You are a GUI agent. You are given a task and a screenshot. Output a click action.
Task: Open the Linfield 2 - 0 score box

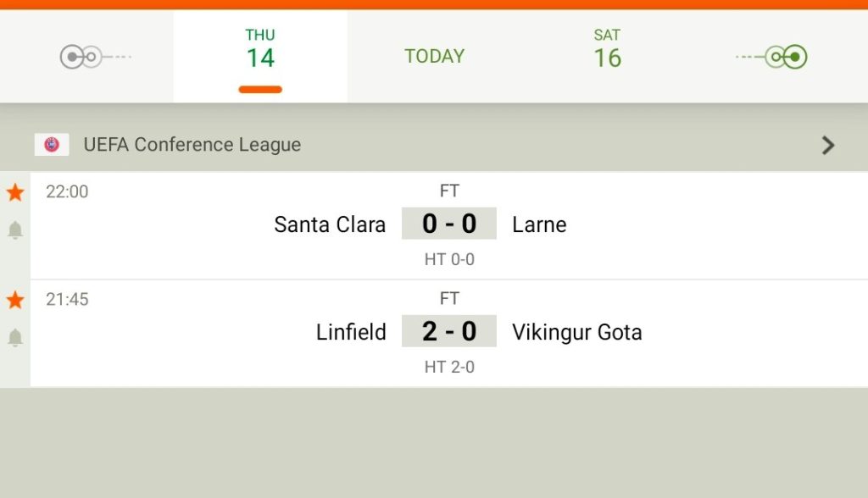pyautogui.click(x=449, y=331)
